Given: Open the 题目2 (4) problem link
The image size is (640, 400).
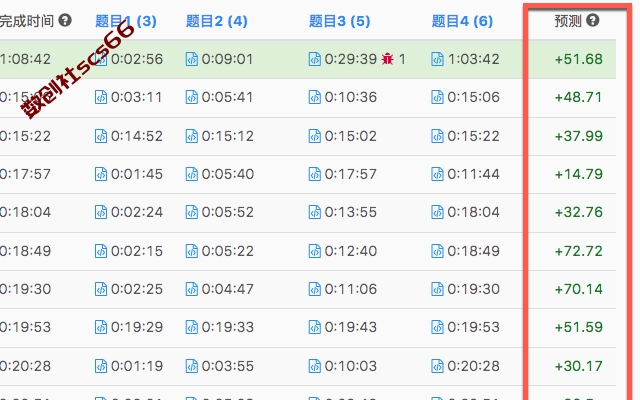Looking at the screenshot, I should pos(217,21).
